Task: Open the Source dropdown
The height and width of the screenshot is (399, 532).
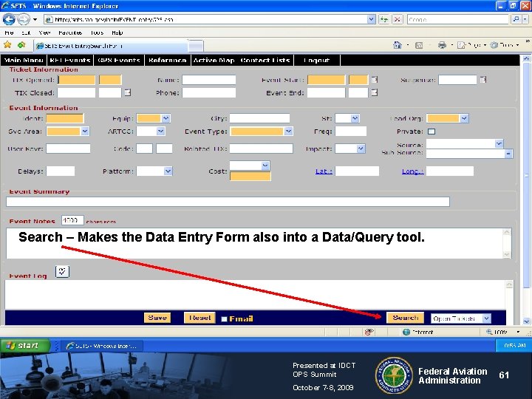Action: pos(499,144)
